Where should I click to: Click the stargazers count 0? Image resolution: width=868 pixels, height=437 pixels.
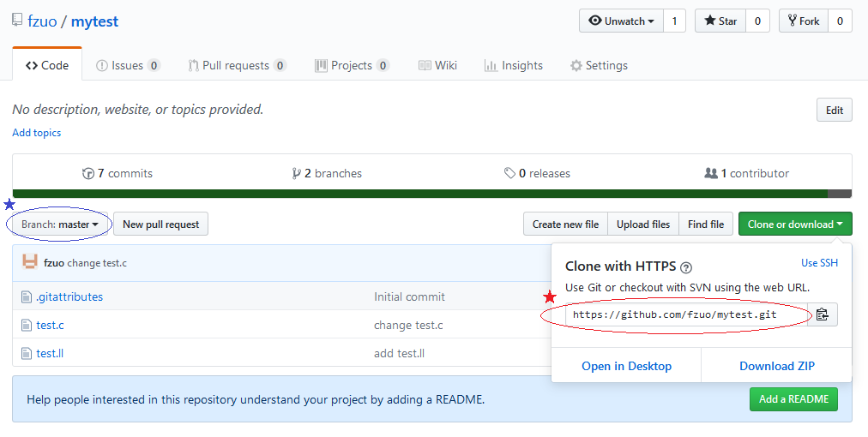point(757,21)
